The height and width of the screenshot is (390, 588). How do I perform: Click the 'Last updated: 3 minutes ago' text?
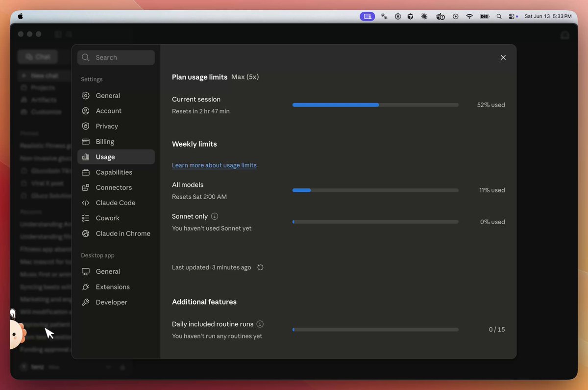click(211, 267)
